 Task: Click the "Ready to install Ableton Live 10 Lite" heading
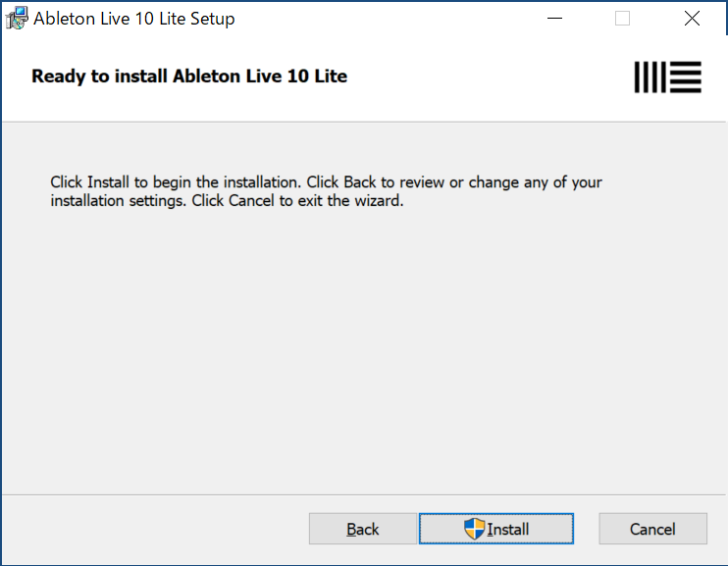coord(189,77)
